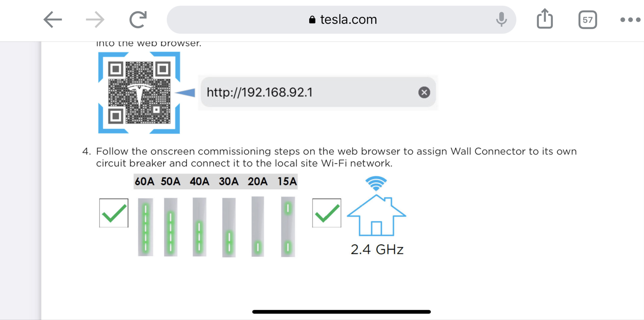Reload the tesla.com page

[138, 19]
